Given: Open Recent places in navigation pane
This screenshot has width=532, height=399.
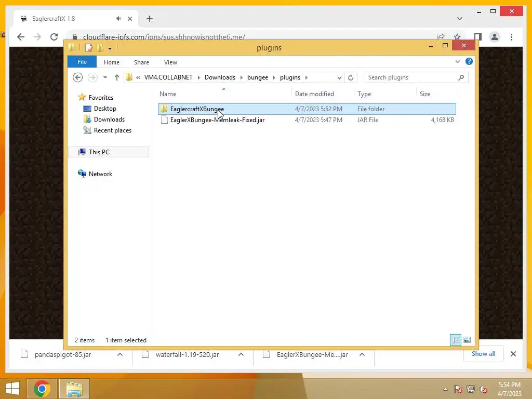Looking at the screenshot, I should point(112,130).
